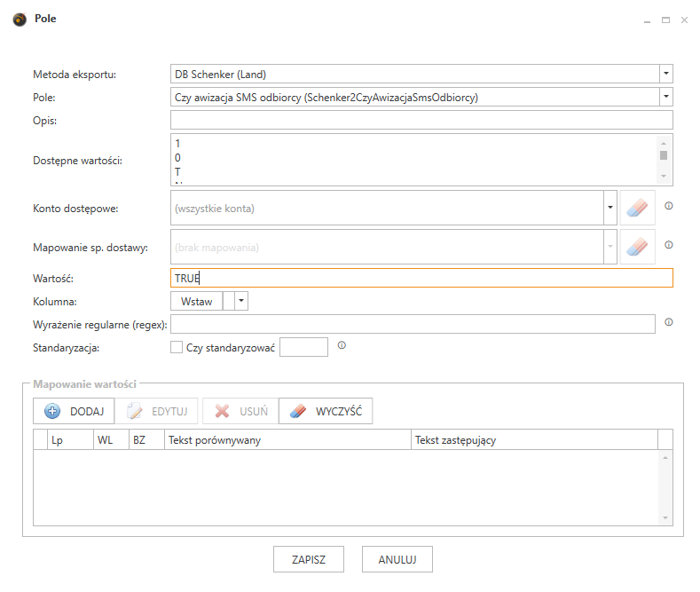Screen dimensions: 700x592
Task: Save with the ZAPISZ button
Action: 309,559
